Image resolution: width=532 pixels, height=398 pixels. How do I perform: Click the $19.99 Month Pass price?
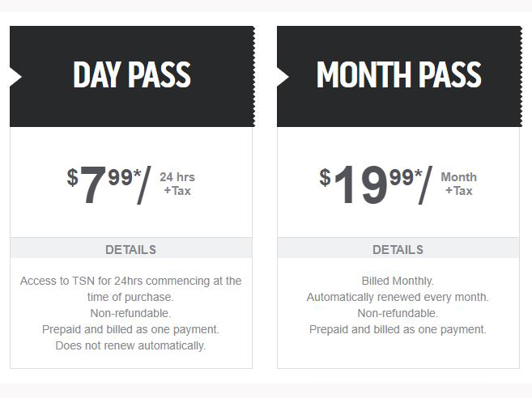click(x=370, y=184)
